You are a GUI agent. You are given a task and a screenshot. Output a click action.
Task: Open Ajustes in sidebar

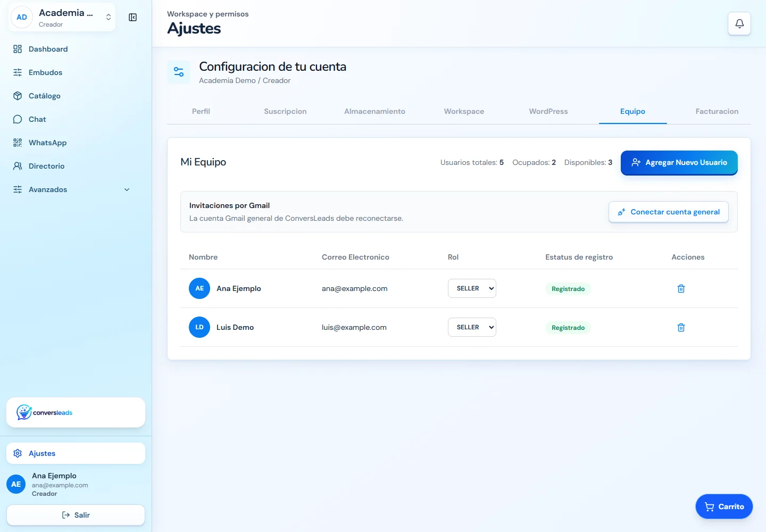click(76, 453)
